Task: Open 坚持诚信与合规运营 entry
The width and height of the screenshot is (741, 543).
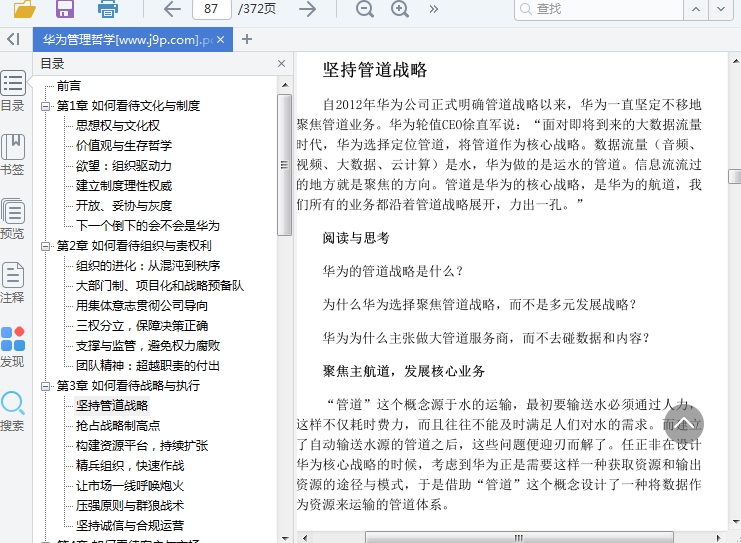Action: click(130, 526)
